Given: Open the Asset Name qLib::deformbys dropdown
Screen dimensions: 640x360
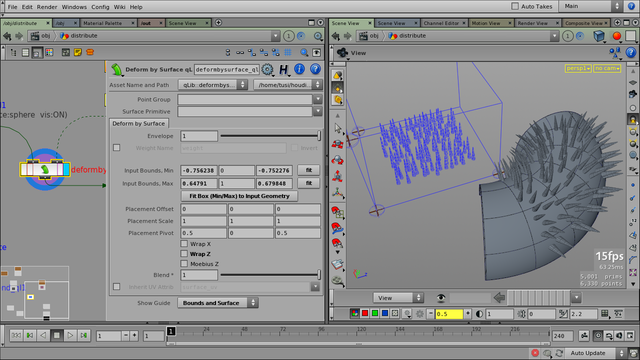Looking at the screenshot, I should 213,85.
